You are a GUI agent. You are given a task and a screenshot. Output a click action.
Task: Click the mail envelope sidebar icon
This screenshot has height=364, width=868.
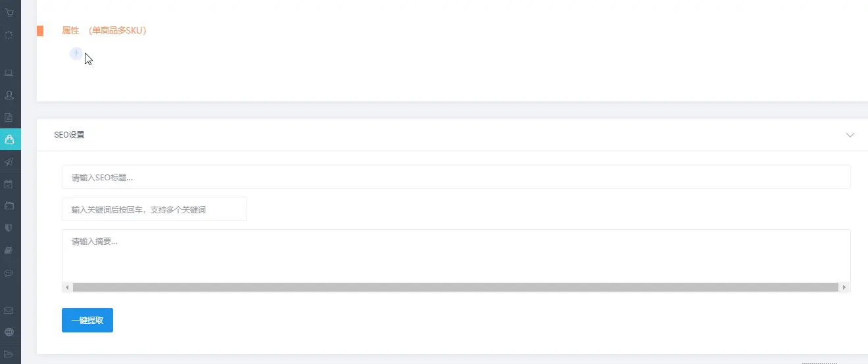pos(9,310)
